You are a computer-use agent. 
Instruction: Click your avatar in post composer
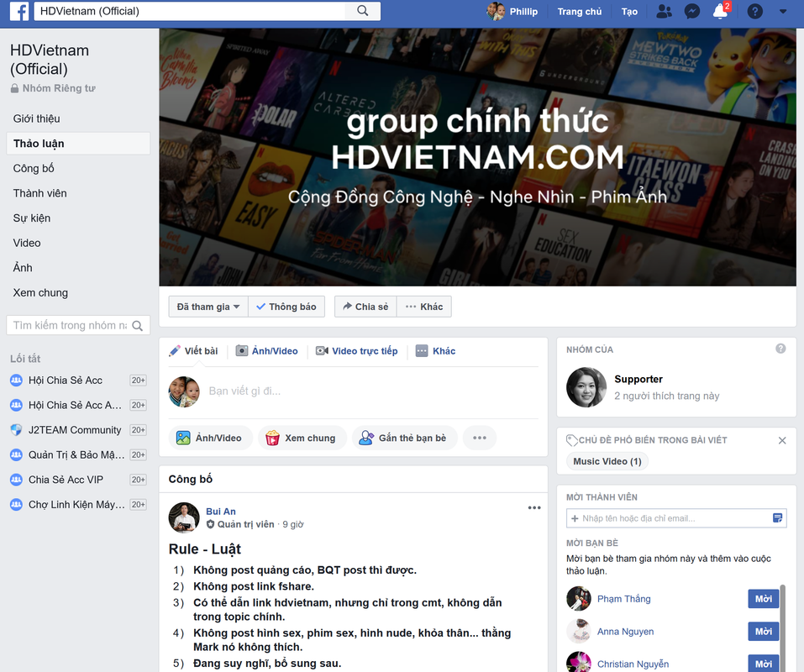(184, 391)
